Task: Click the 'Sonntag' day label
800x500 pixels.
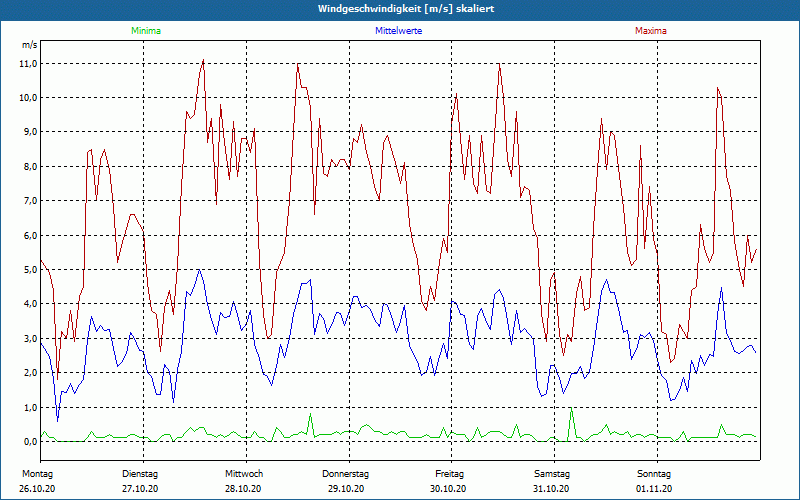Action: (654, 474)
